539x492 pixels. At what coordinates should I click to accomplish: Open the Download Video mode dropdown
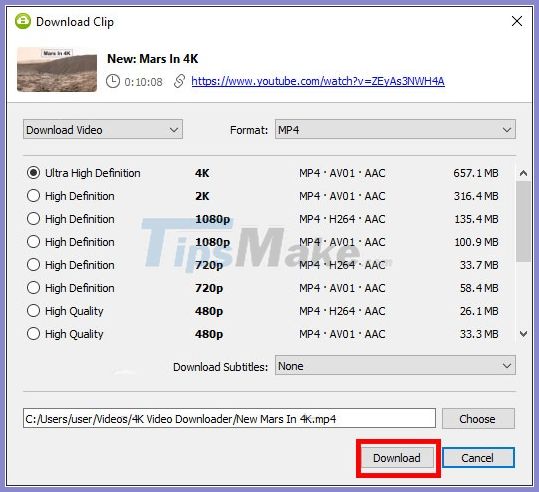(x=103, y=130)
